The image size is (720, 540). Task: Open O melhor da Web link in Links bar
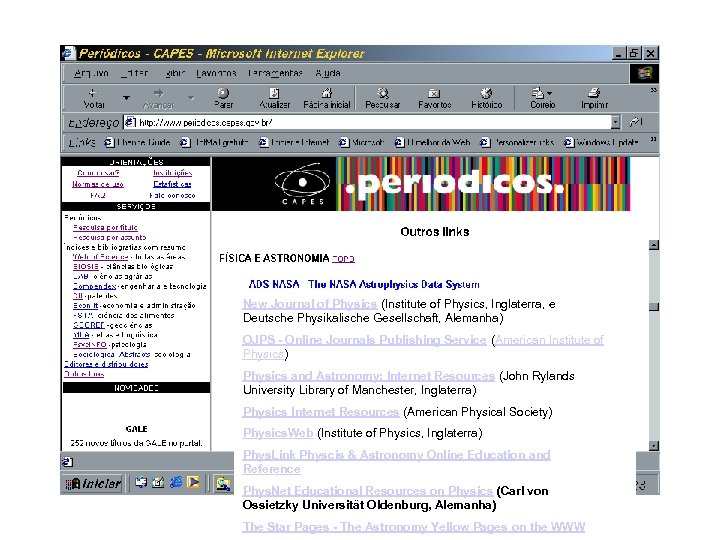click(433, 143)
